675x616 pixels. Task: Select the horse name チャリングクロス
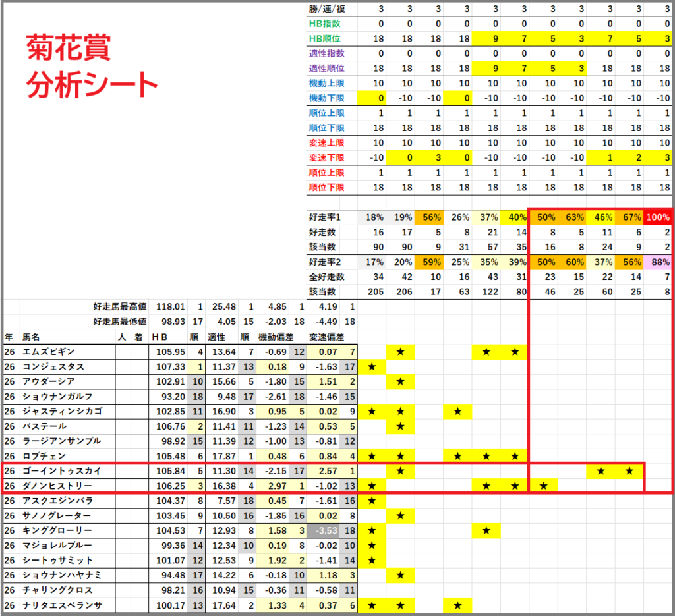[57, 590]
